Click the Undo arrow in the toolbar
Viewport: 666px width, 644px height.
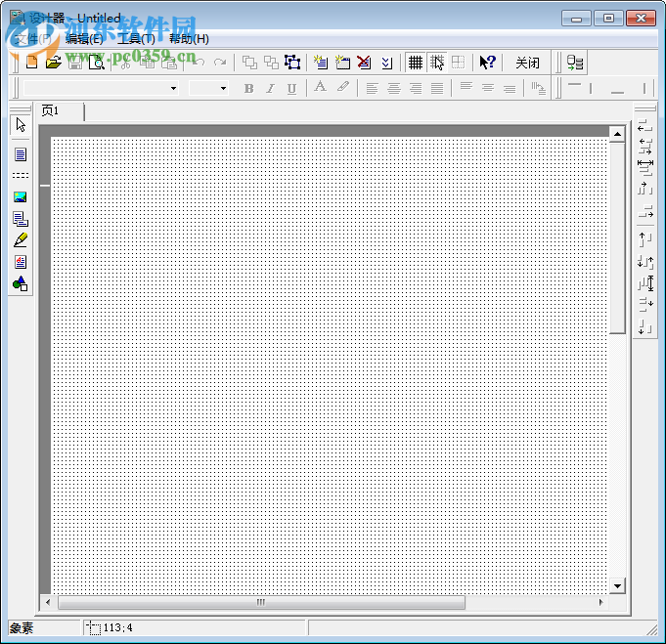199,63
